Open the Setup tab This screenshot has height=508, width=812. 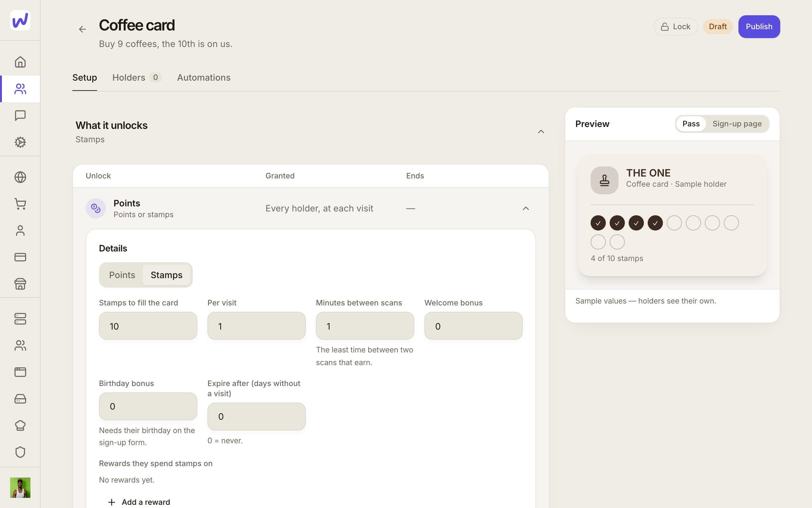click(85, 77)
